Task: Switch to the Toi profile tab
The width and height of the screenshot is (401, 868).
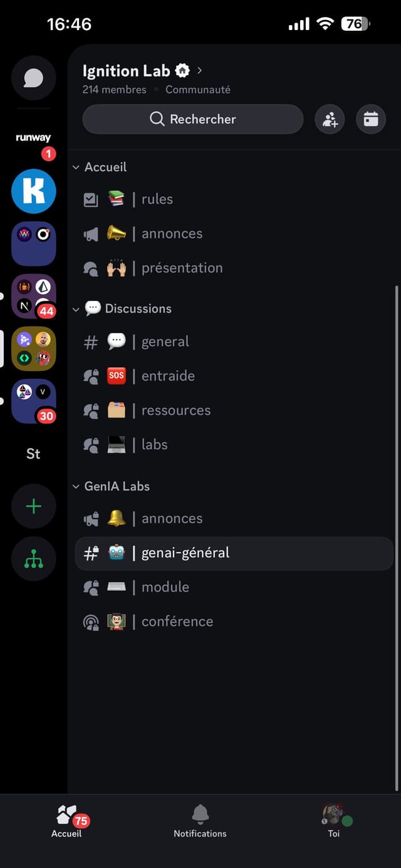Action: tap(334, 821)
